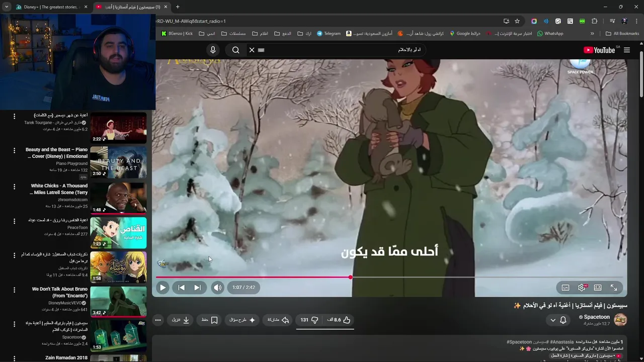The image size is (644, 362).
Task: Open Chrome profile avatar
Action: 624,21
